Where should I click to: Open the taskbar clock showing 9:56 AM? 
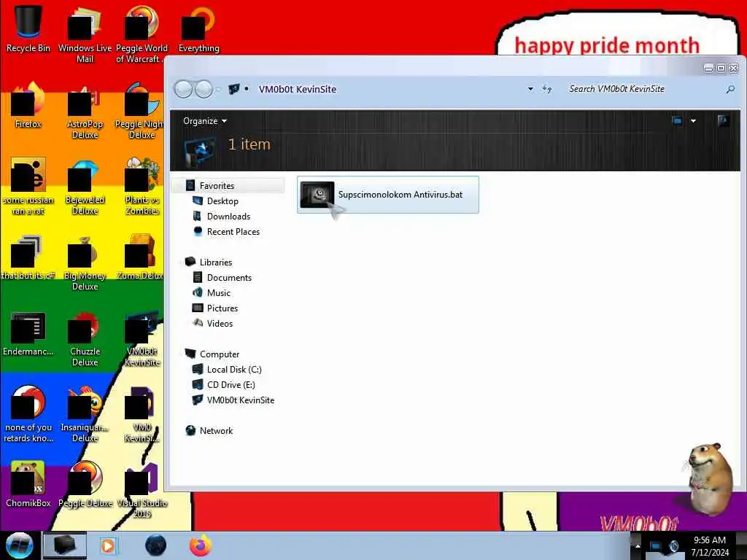pos(710,546)
